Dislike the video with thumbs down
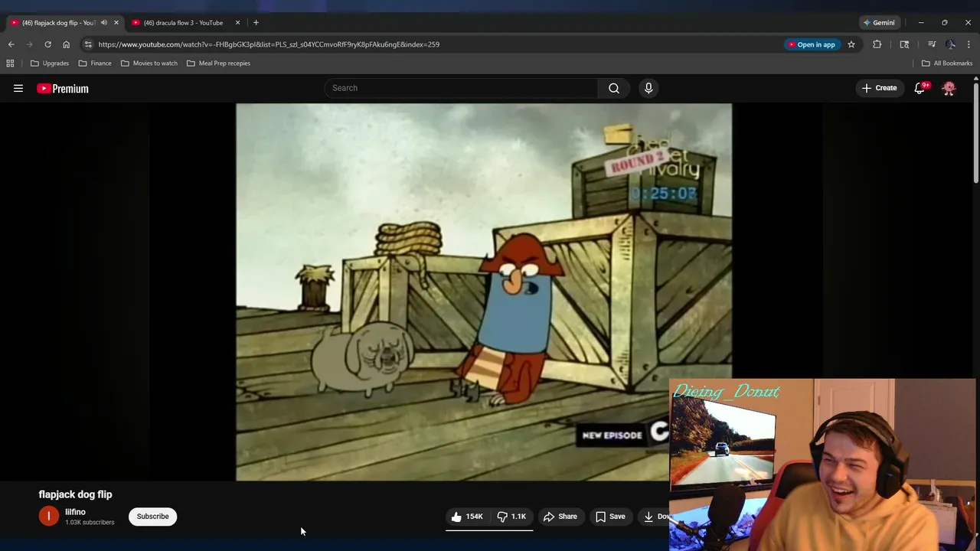980x551 pixels. click(512, 517)
